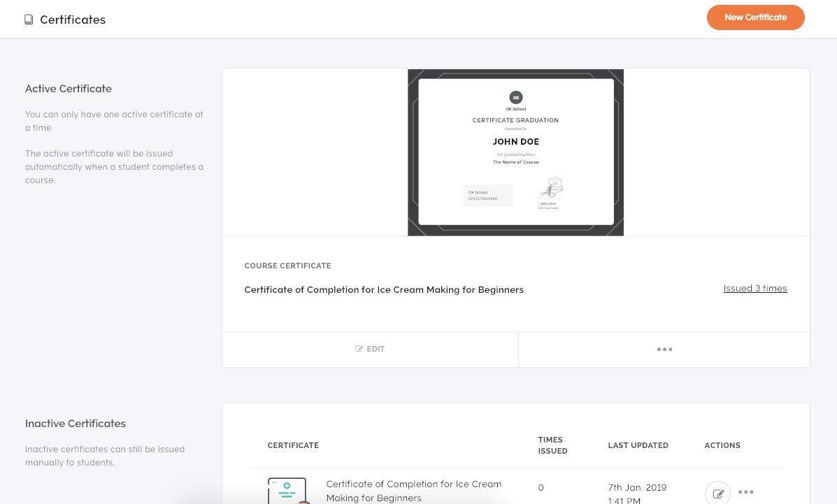
Task: Open the active certificate preview image
Action: click(515, 152)
